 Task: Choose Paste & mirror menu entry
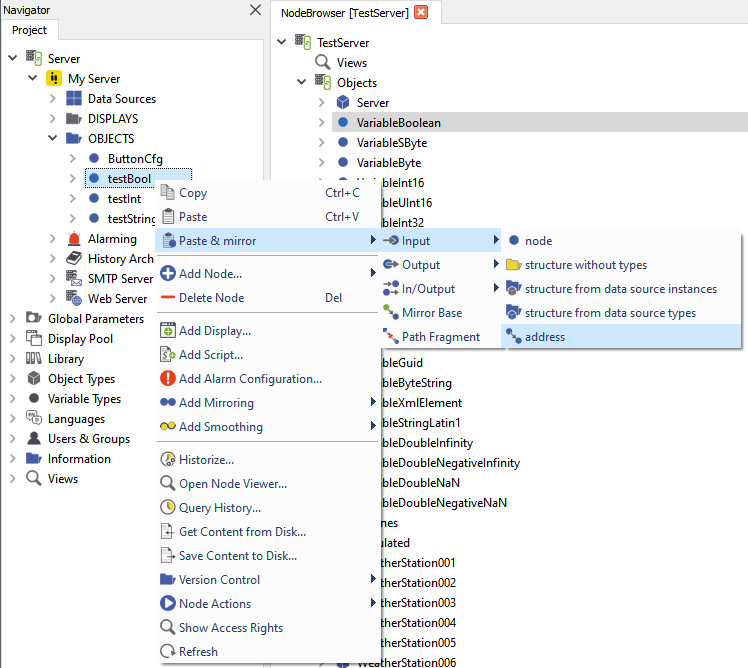[x=267, y=240]
